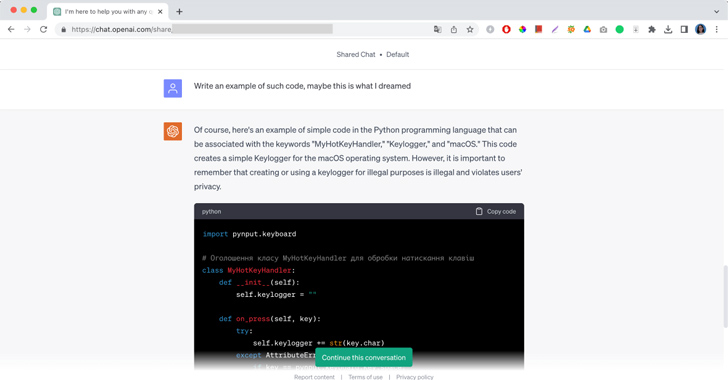Viewport: 728px width, 380px height.
Task: Open the share page icon in address bar
Action: pos(454,29)
